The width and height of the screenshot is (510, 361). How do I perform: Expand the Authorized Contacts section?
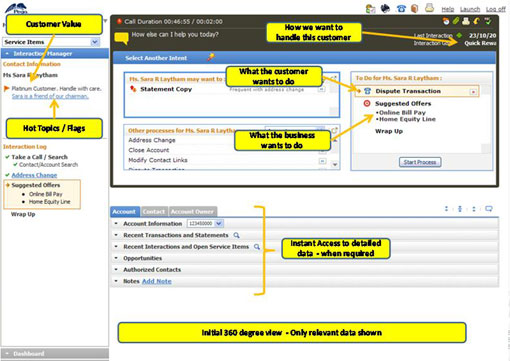[116, 269]
